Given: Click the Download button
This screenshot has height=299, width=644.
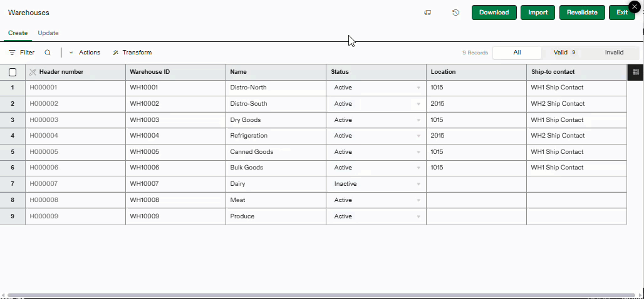Looking at the screenshot, I should [x=494, y=13].
